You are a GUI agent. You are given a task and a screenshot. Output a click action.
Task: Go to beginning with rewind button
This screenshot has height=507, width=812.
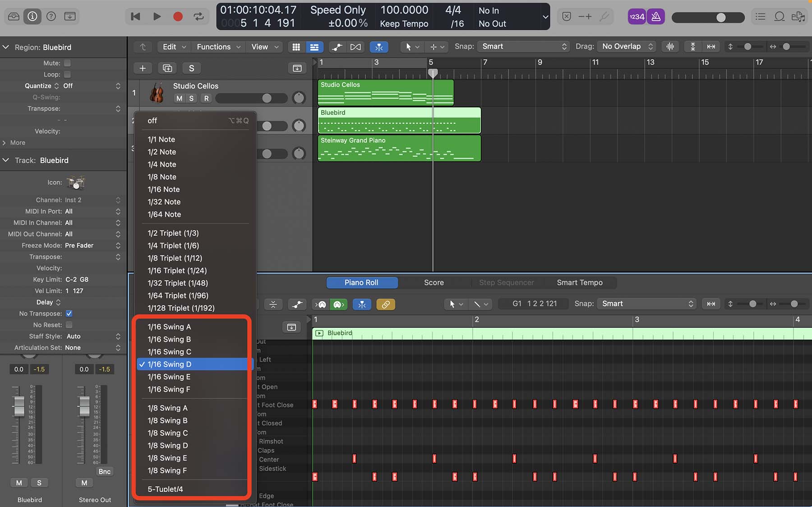point(135,17)
